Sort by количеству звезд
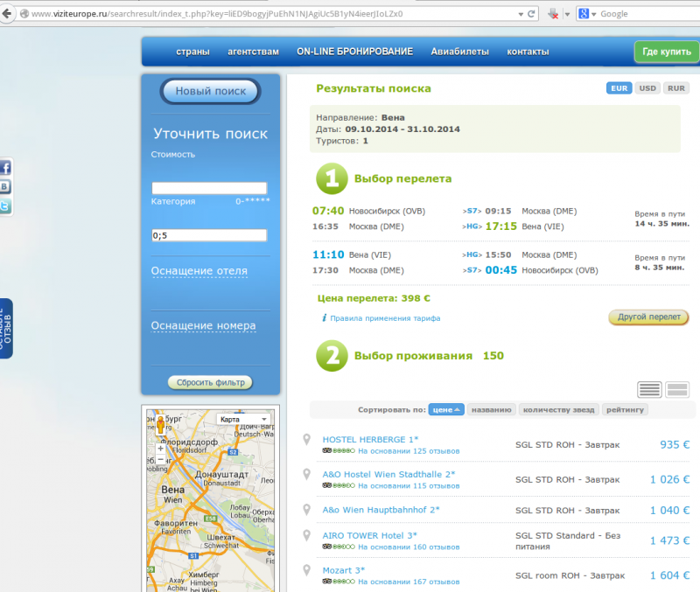 click(558, 409)
